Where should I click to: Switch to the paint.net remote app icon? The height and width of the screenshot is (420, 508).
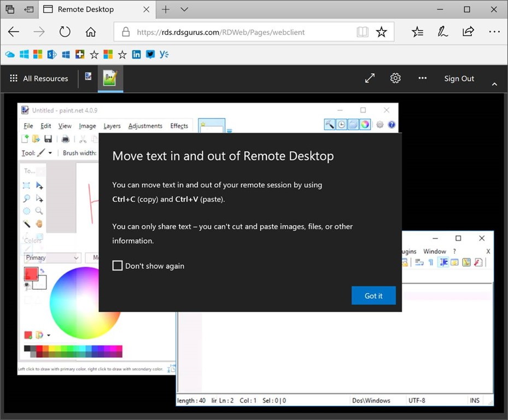coord(88,77)
